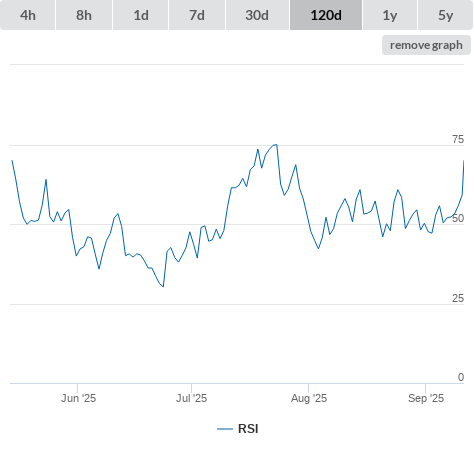The image size is (474, 455).
Task: Click the Jul '25 axis label
Action: click(x=191, y=398)
